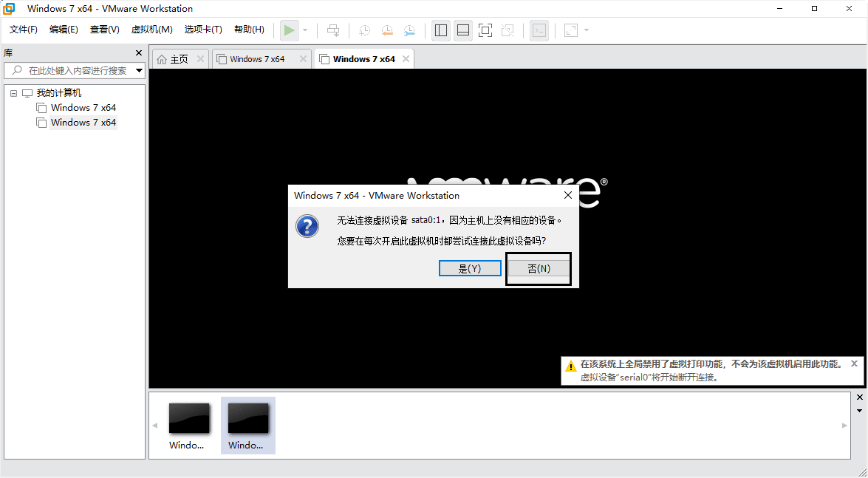Toggle the thumbnail bar view icon
868x478 pixels.
point(463,30)
